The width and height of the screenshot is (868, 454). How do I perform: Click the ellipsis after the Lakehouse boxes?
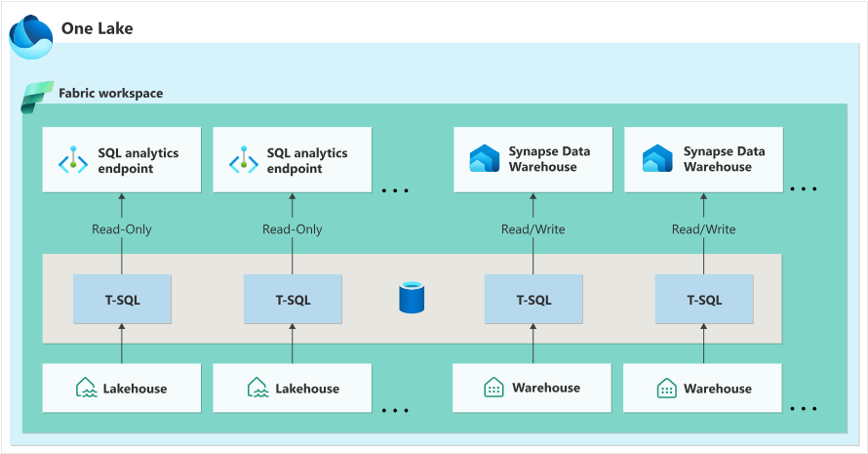point(395,410)
